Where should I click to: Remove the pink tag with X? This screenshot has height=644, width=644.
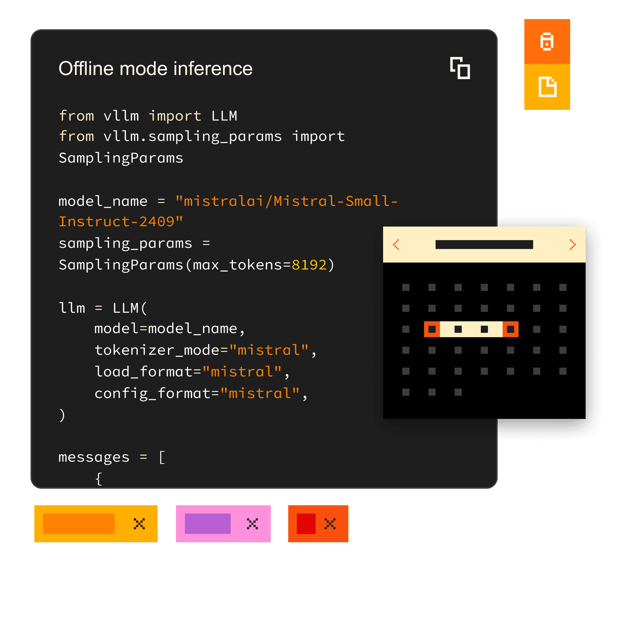pyautogui.click(x=252, y=524)
